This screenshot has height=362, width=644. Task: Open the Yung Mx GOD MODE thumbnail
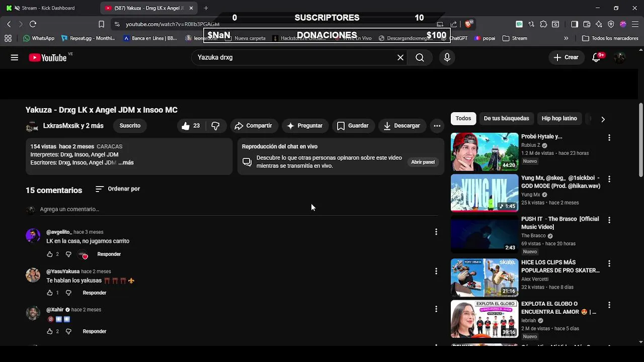tap(485, 193)
